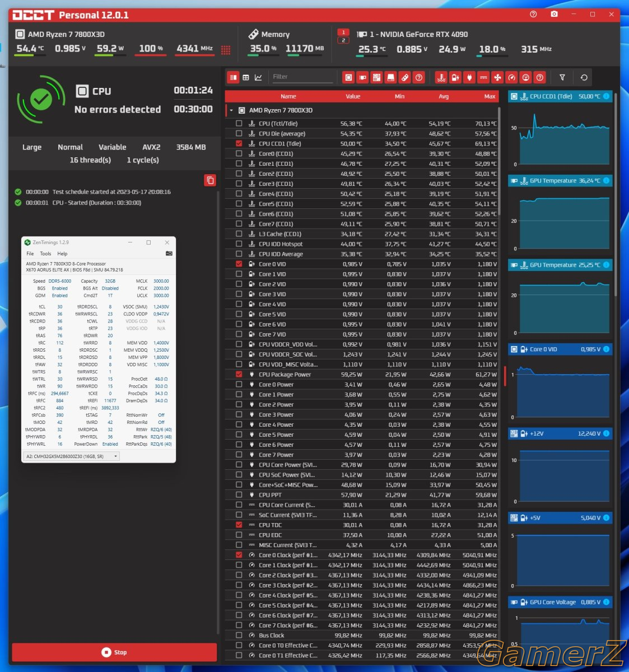Switch to the table-only view icon
The image size is (629, 672).
(x=246, y=77)
